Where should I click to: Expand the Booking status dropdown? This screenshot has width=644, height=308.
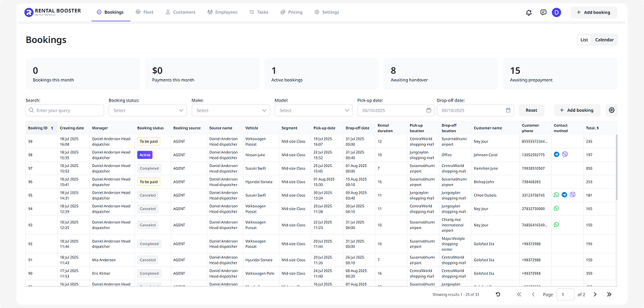click(147, 110)
